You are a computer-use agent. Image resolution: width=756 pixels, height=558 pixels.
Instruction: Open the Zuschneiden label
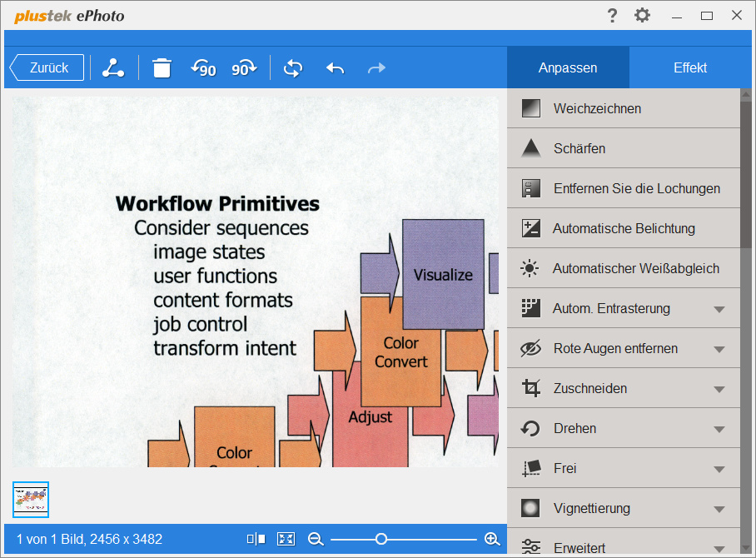click(x=590, y=388)
